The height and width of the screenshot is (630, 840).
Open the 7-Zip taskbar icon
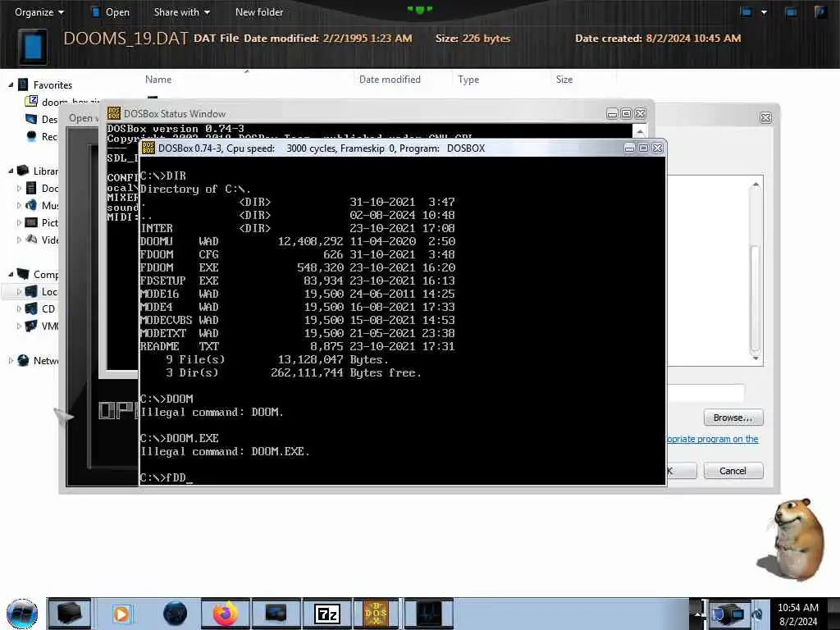[327, 614]
